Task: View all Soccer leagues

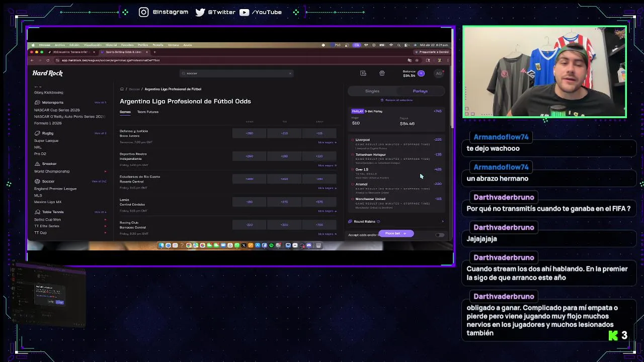Action: [x=100, y=182]
